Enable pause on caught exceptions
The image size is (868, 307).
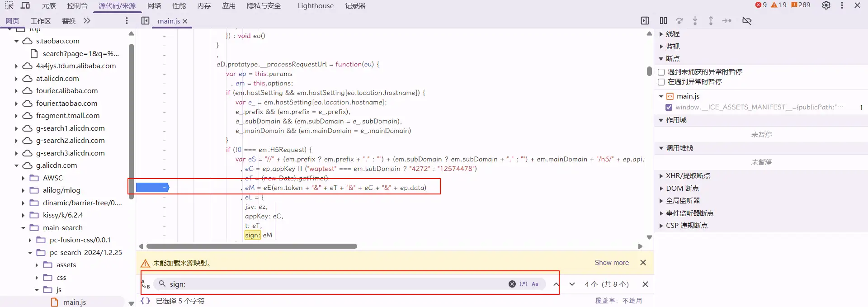661,82
